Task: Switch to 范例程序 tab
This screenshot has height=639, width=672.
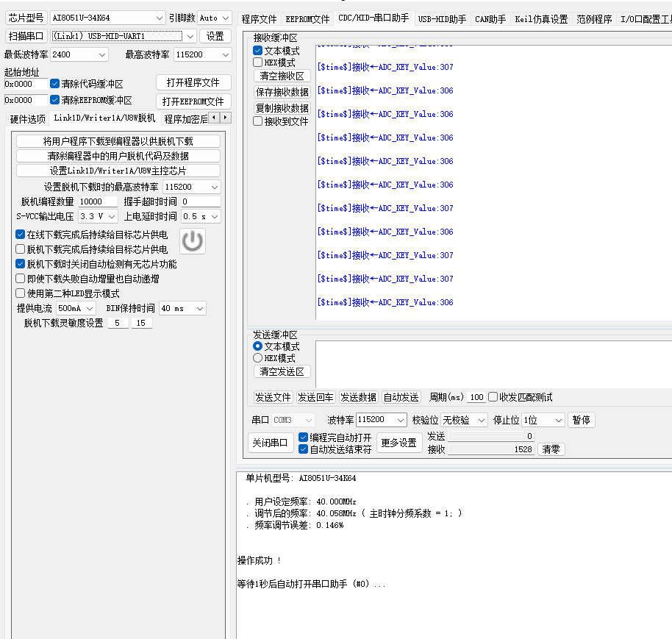Action: [x=594, y=19]
